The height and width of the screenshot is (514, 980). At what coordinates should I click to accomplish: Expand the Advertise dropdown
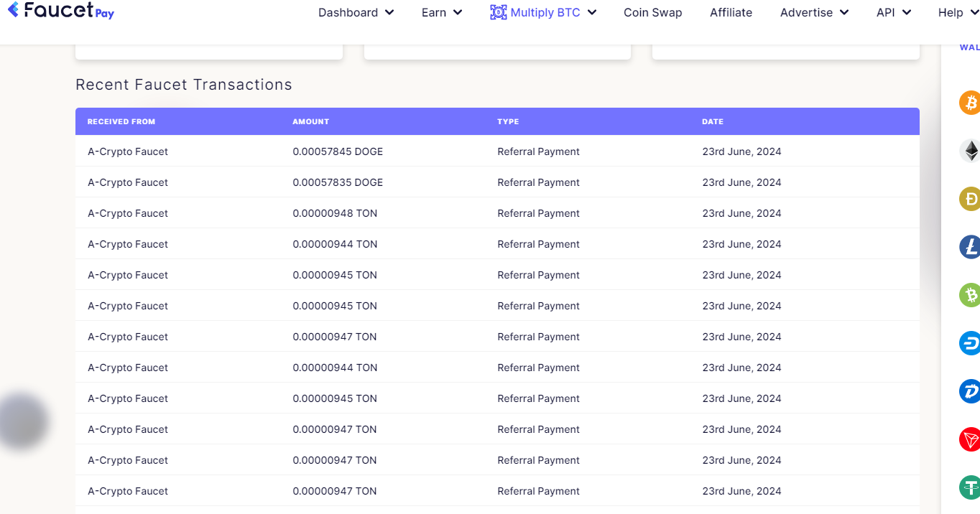(x=814, y=12)
